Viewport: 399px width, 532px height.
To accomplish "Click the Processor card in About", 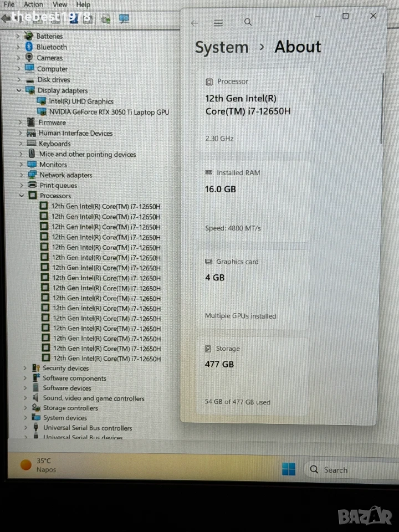I will click(x=254, y=111).
